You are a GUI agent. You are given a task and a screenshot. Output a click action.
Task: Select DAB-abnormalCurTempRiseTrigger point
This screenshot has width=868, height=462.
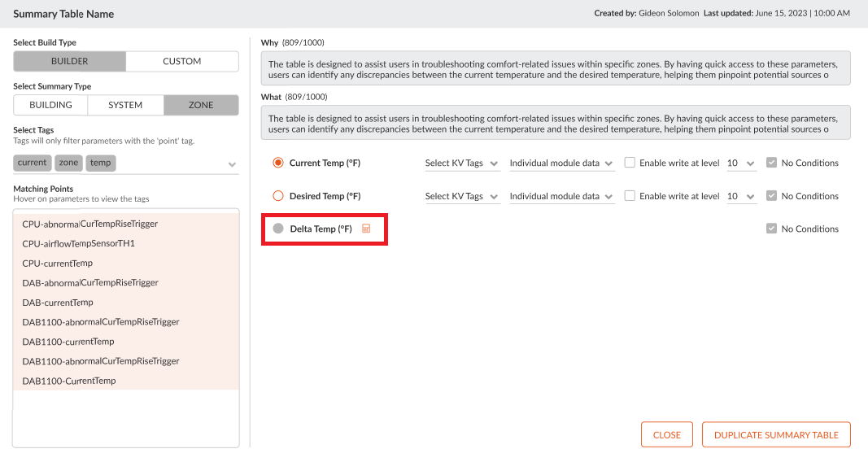126,283
